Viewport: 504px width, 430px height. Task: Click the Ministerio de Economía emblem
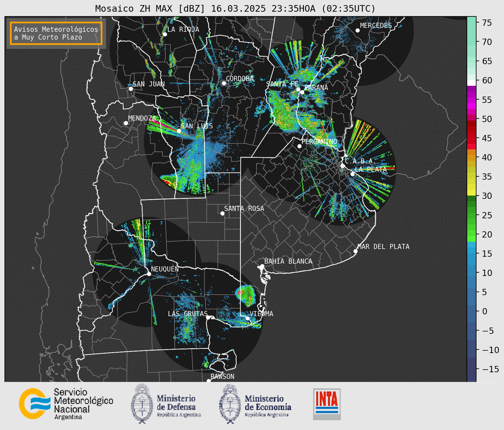[230, 404]
